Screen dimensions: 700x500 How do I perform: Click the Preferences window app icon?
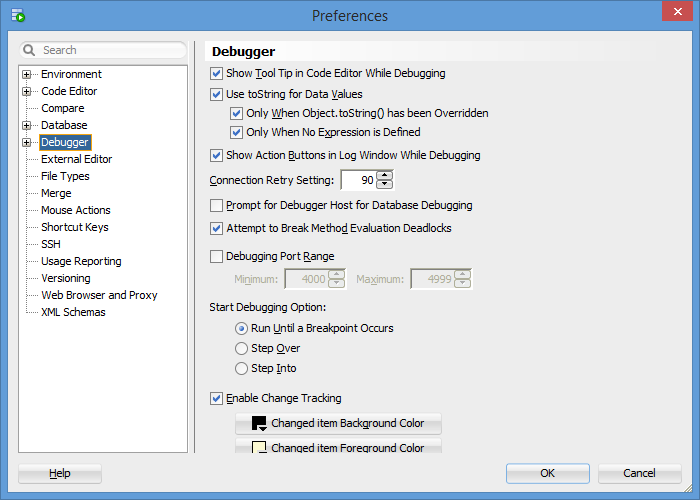(17, 15)
